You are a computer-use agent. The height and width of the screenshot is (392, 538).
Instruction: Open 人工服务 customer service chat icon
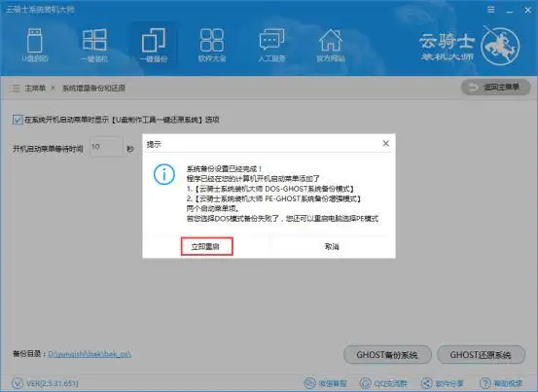click(x=271, y=46)
